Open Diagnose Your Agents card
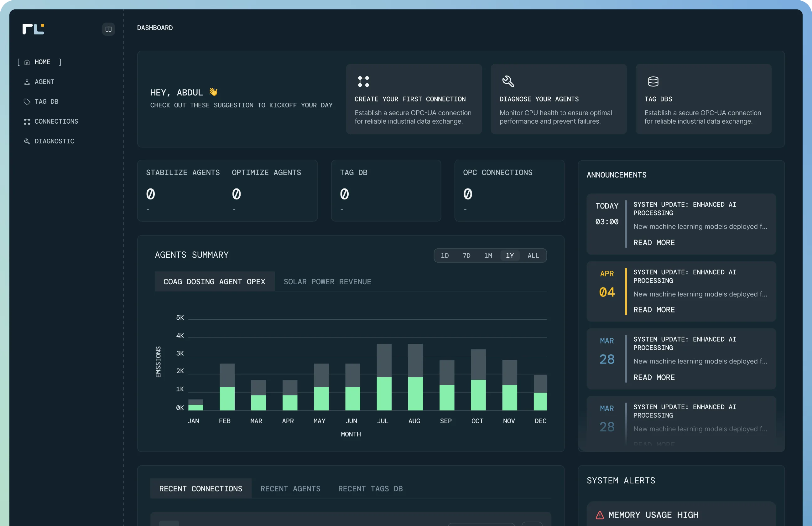This screenshot has height=526, width=812. click(x=559, y=99)
